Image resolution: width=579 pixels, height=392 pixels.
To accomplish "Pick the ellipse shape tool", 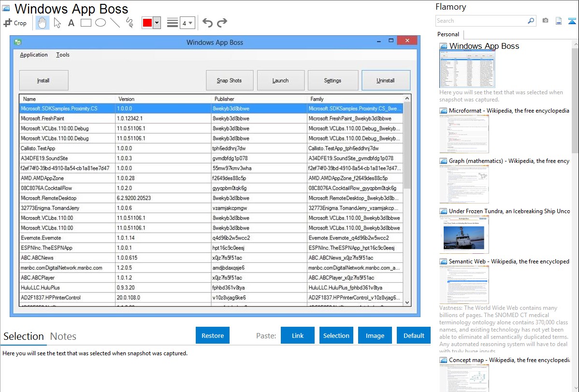I will coord(101,23).
